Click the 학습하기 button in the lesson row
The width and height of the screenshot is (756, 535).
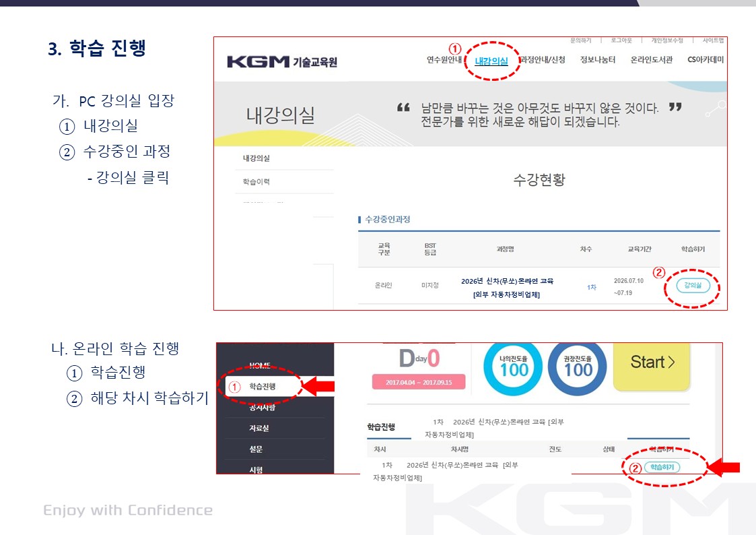(x=662, y=467)
